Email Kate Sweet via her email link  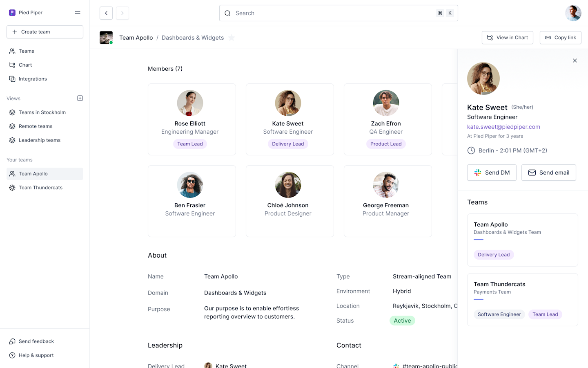503,127
